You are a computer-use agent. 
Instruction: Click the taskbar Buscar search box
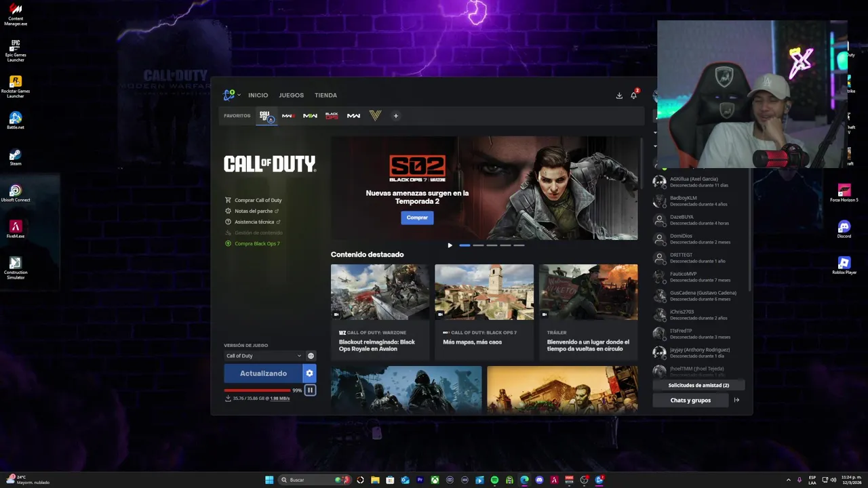pos(315,480)
